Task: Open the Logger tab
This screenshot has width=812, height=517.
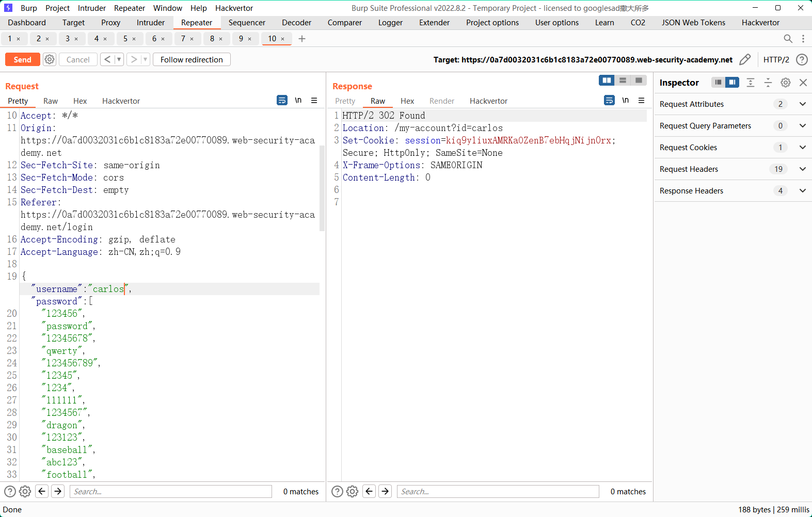Action: (x=390, y=23)
